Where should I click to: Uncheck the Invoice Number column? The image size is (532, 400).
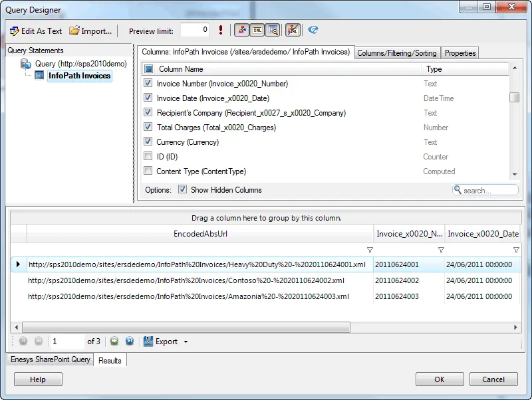tap(148, 84)
